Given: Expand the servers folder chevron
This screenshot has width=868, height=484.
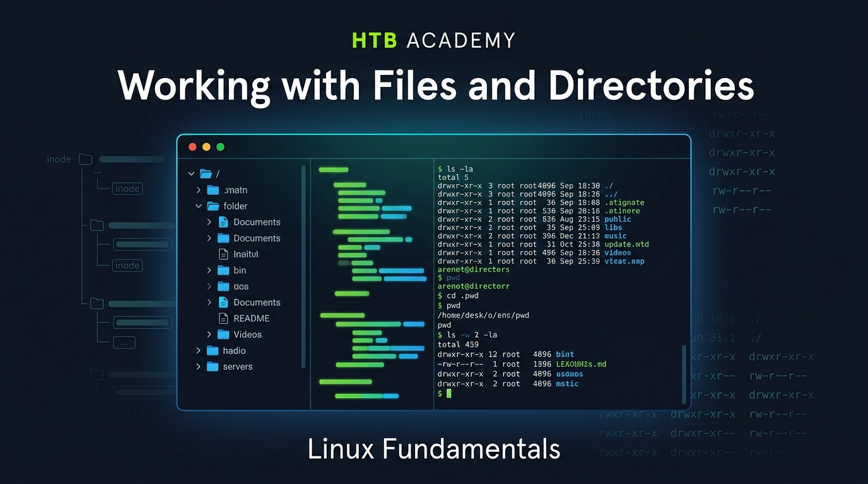Looking at the screenshot, I should pos(199,366).
